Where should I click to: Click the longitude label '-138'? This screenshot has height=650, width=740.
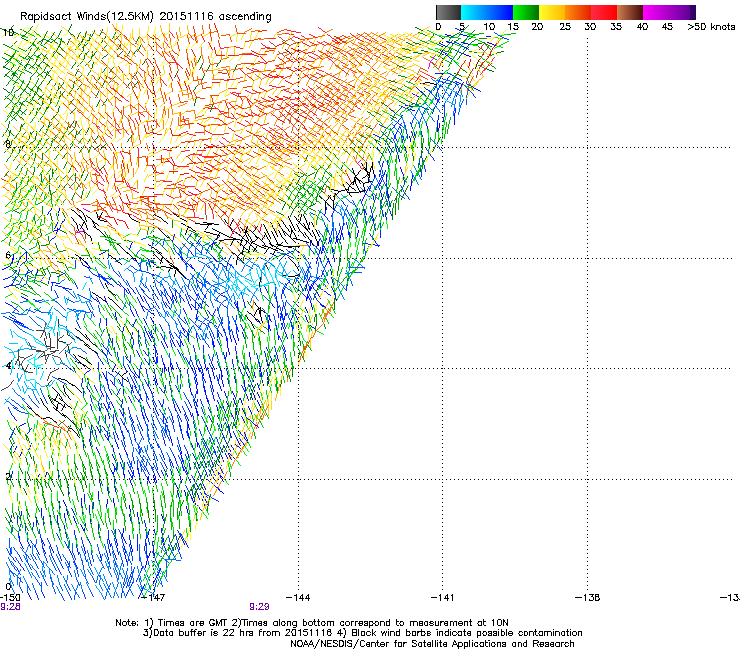tap(588, 598)
